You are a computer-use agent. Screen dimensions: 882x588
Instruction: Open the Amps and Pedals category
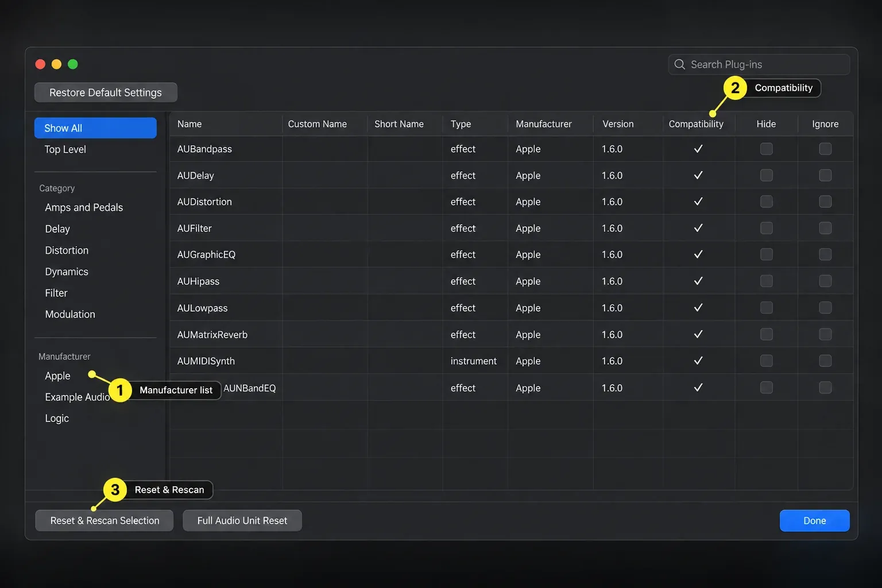pos(84,207)
